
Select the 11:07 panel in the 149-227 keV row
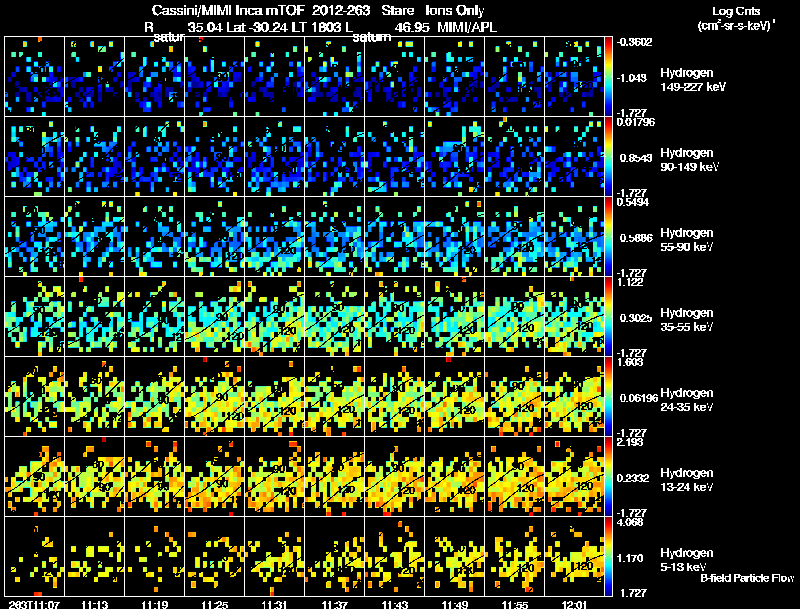(x=35, y=77)
